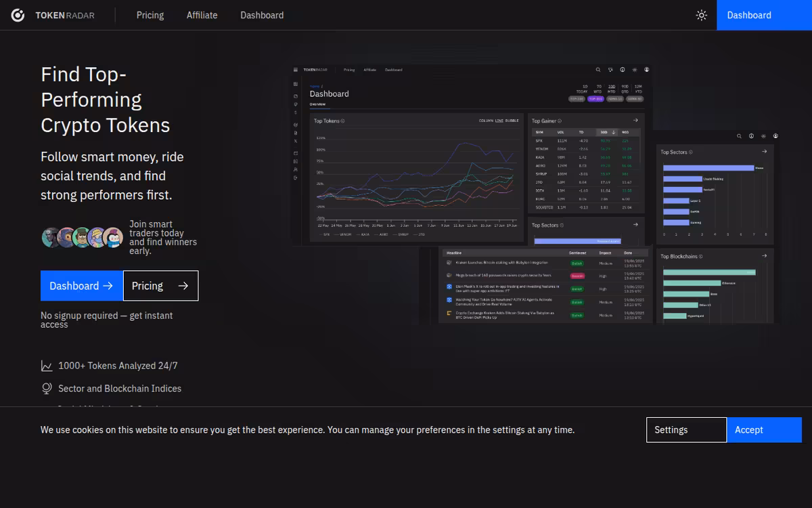The width and height of the screenshot is (812, 508).
Task: Click the Token Radar logo icon
Action: 18,15
